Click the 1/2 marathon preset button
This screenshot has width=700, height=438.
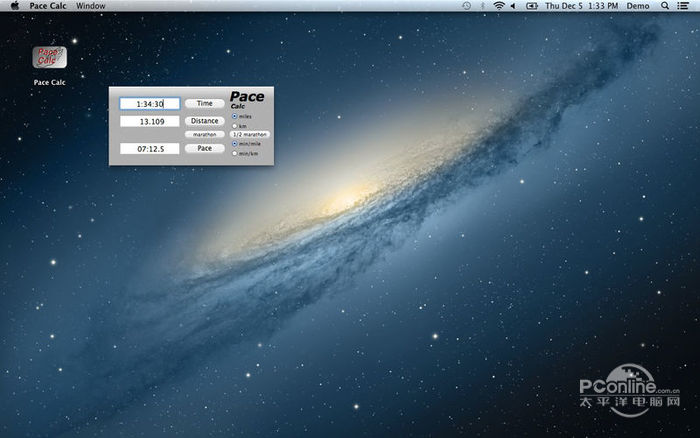250,134
